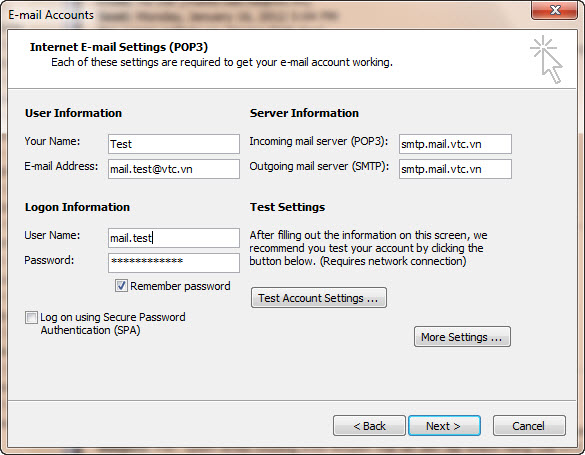Click the Password field
585x455 pixels.
(x=174, y=263)
